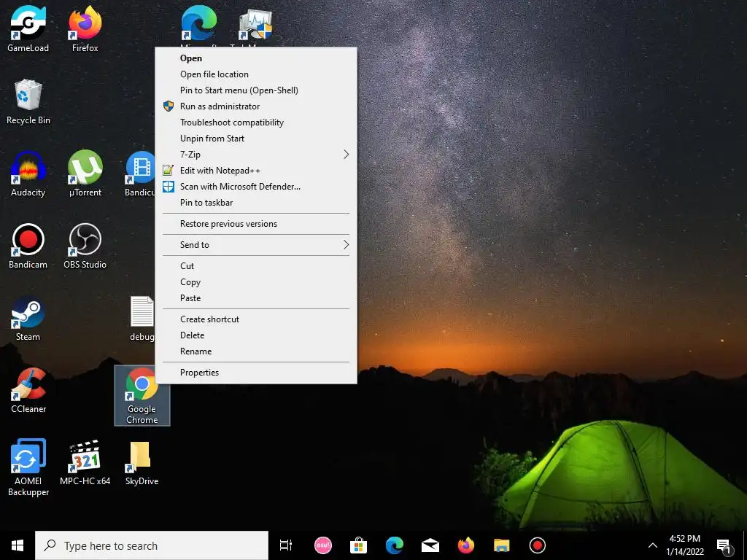Choose Copy from context menu
Screen dimensions: 747x560
tap(256, 282)
